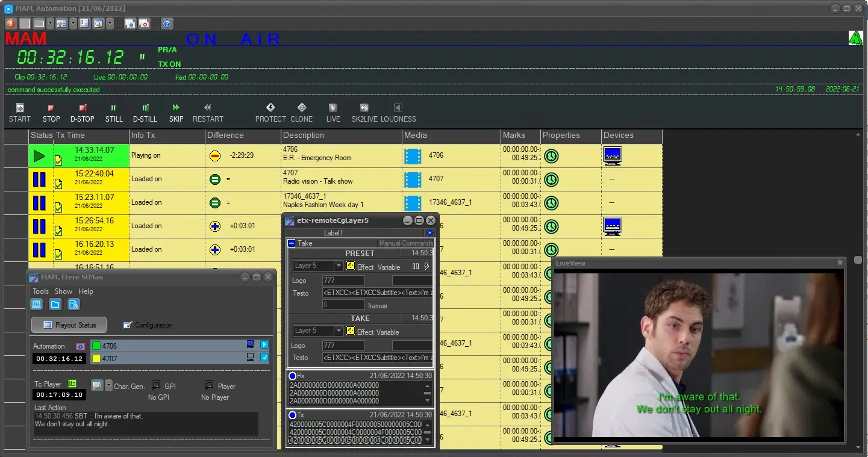
Task: Click the folder icon in Etere StMan
Action: [x=55, y=304]
